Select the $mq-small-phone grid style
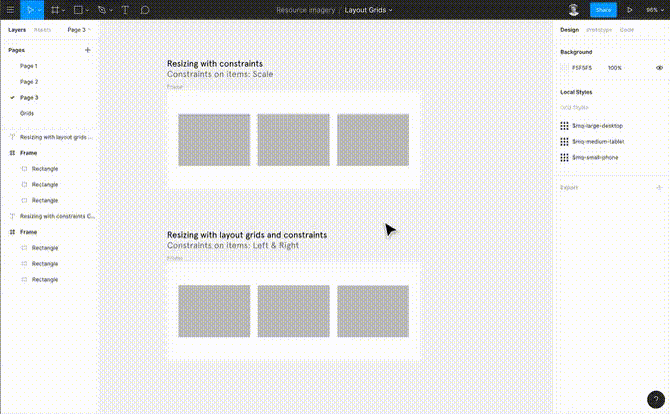The image size is (670, 414). 595,157
